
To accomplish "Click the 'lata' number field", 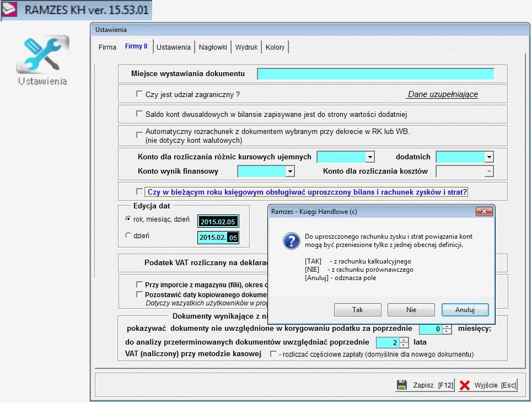I will tap(388, 342).
